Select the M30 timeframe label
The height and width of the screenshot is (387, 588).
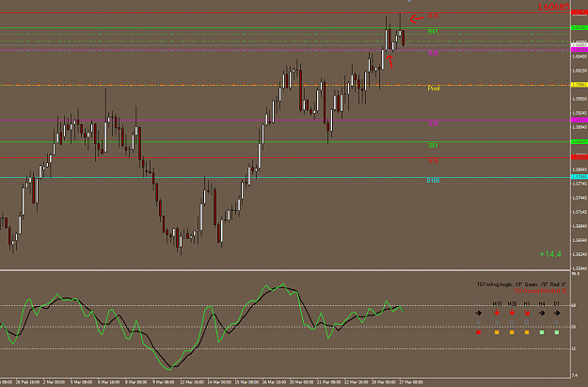pyautogui.click(x=512, y=304)
